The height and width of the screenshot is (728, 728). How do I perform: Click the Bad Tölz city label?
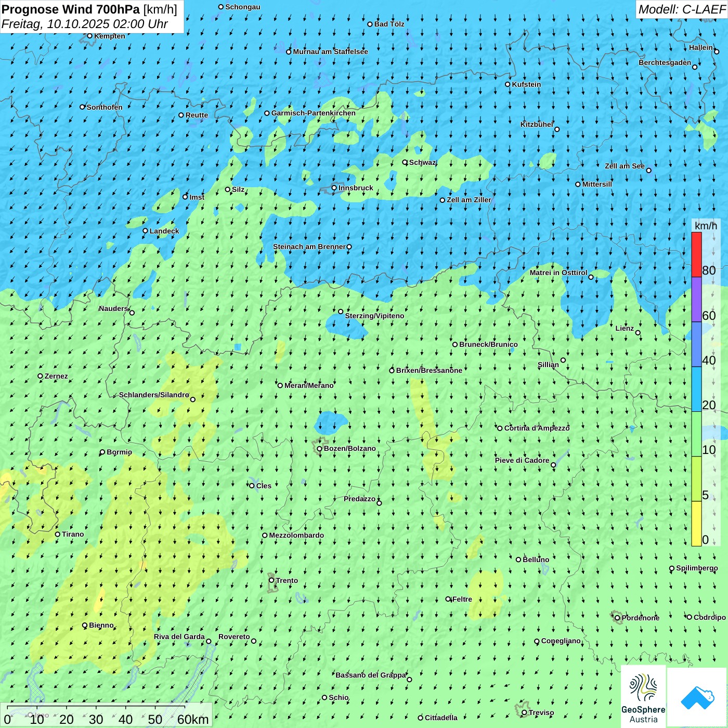point(389,24)
